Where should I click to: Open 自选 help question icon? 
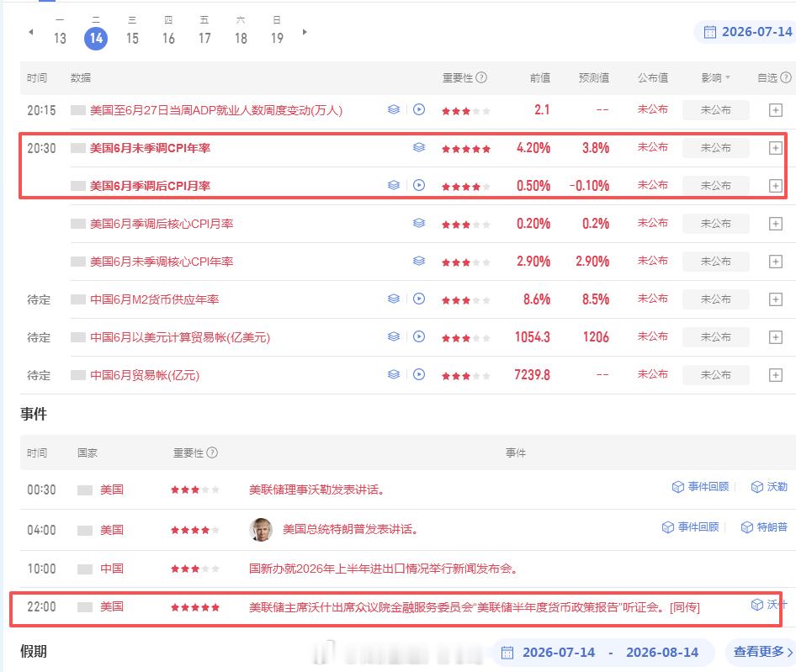tap(786, 77)
